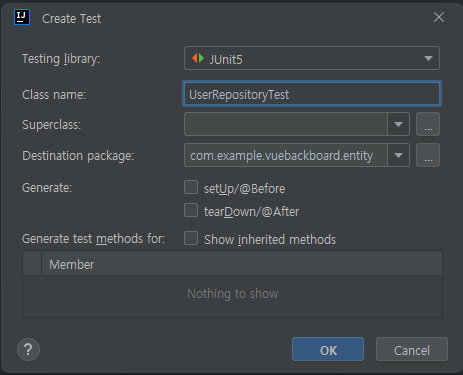Screen dimensions: 463x375
Task: Toggle Show inherited methods checkbox
Action: point(191,238)
